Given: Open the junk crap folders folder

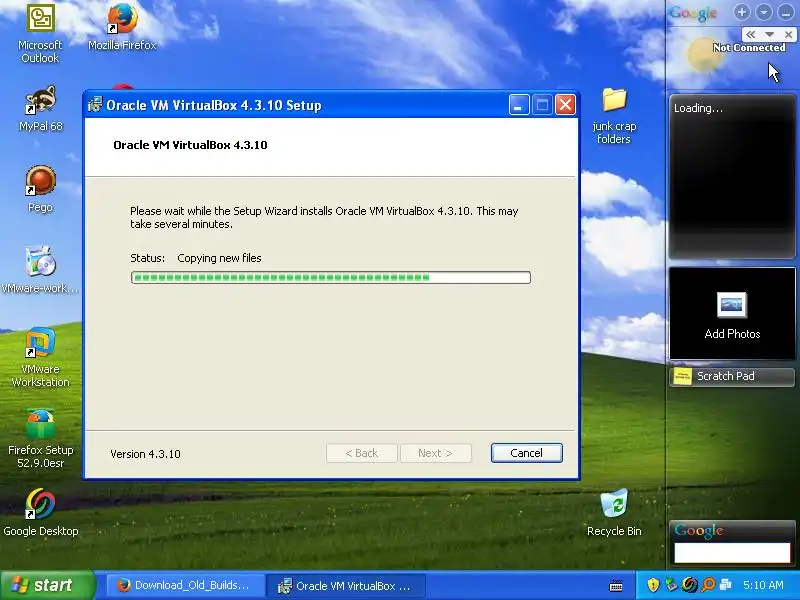Looking at the screenshot, I should pos(614,100).
